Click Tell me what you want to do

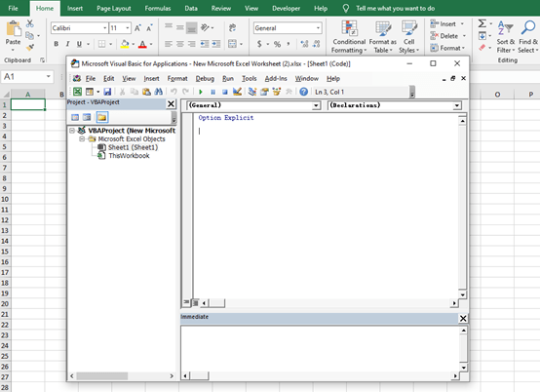point(395,8)
